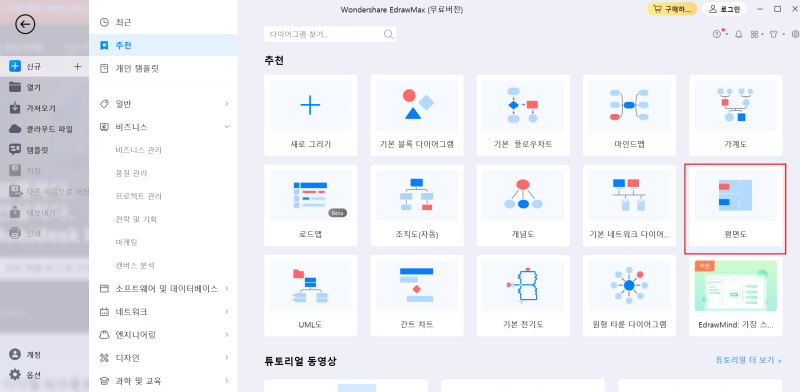This screenshot has height=392, width=800.
Task: Click the back arrow circle icon
Action: 25,24
